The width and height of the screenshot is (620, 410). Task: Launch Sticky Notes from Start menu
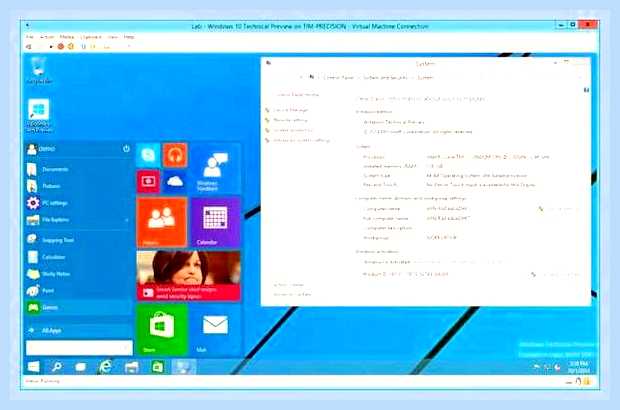(78, 274)
